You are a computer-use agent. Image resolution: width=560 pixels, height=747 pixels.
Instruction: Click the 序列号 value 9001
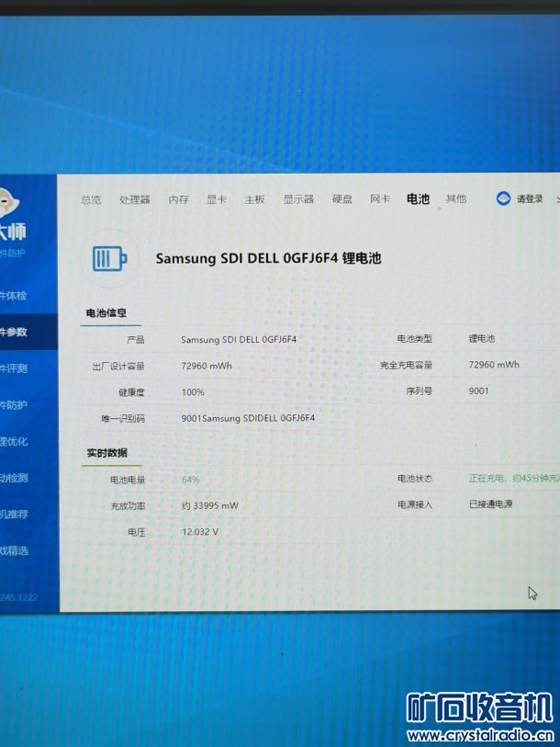click(478, 390)
